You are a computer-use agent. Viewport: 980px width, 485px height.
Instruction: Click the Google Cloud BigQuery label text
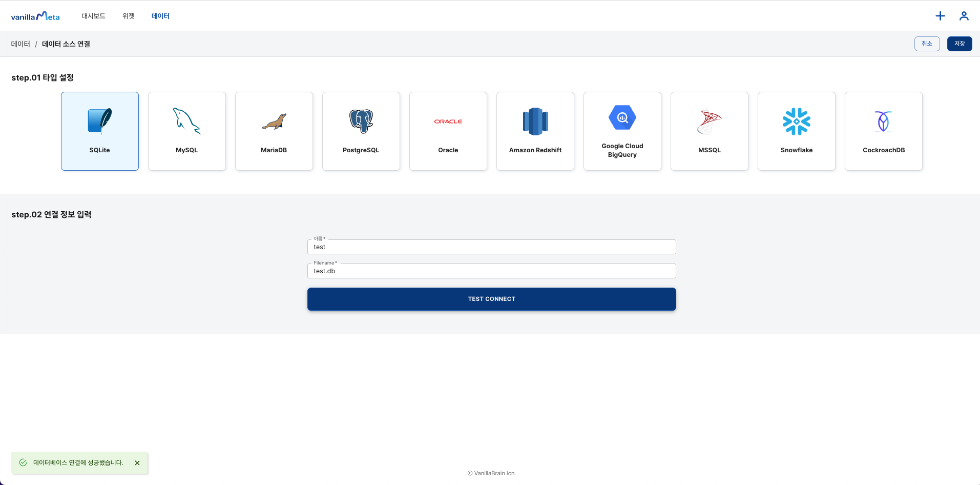(x=622, y=150)
